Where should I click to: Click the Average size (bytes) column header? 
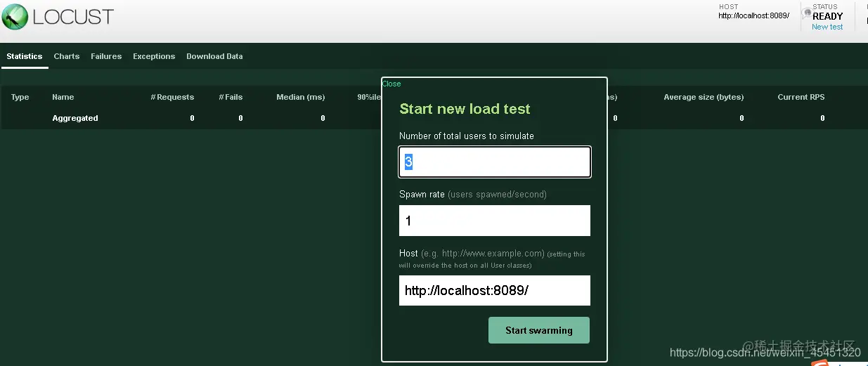click(704, 97)
